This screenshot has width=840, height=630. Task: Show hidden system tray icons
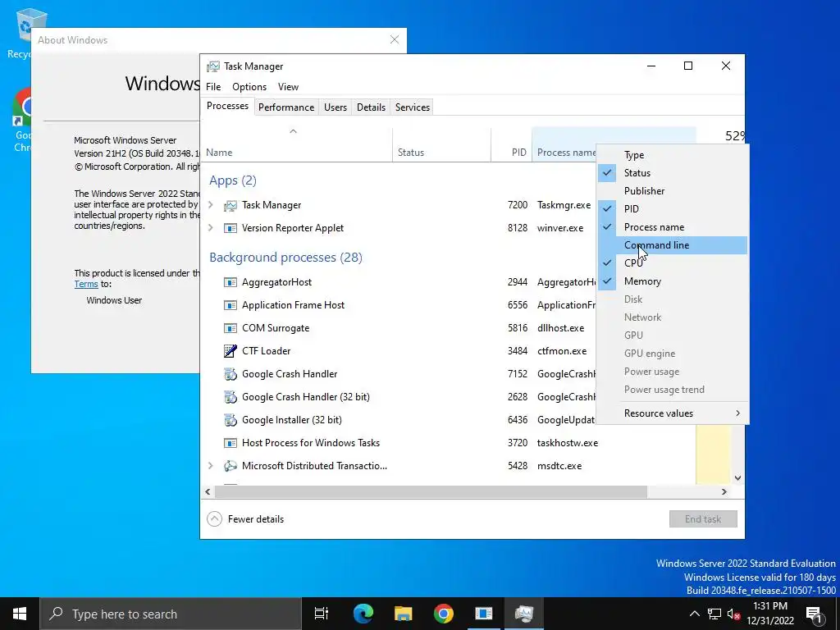coord(694,614)
